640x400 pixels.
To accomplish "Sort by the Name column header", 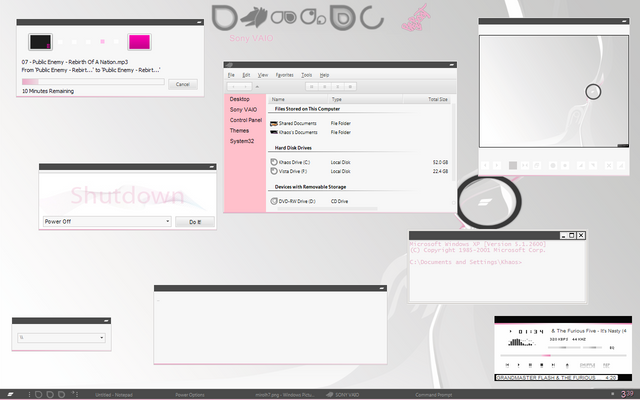I will click(x=298, y=99).
